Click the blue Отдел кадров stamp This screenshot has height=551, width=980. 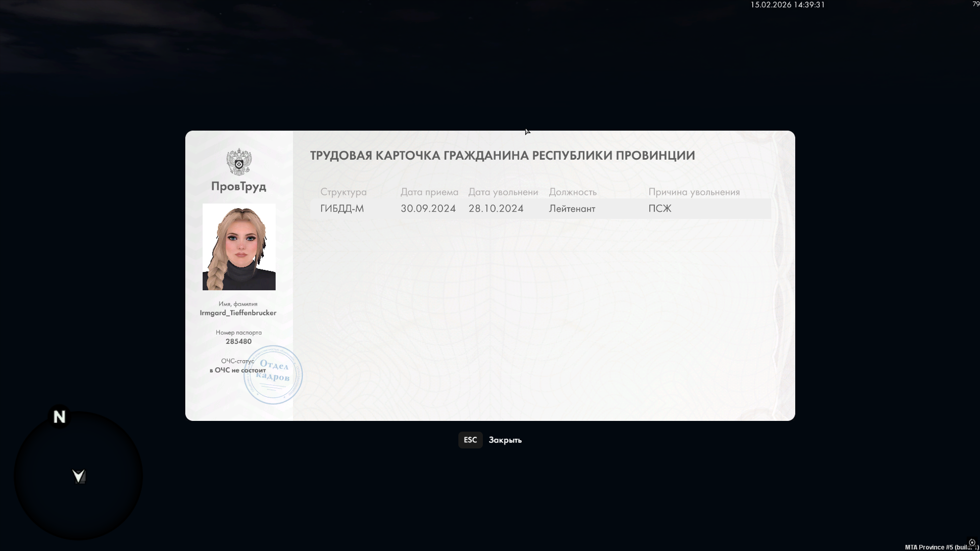pyautogui.click(x=274, y=375)
